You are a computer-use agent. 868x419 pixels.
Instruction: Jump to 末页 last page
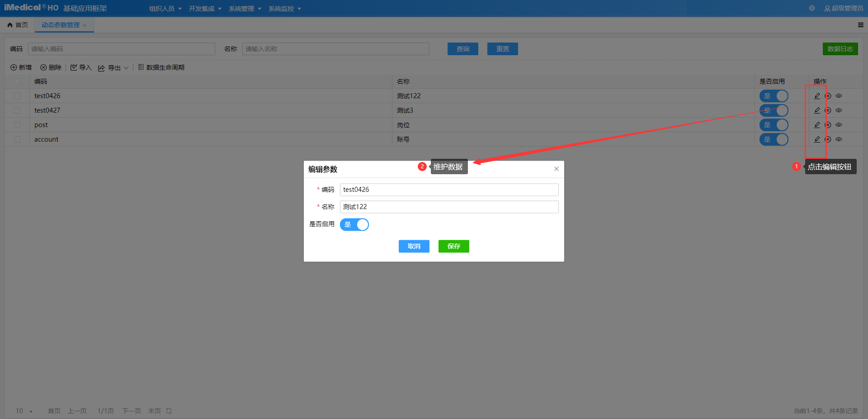(155, 411)
